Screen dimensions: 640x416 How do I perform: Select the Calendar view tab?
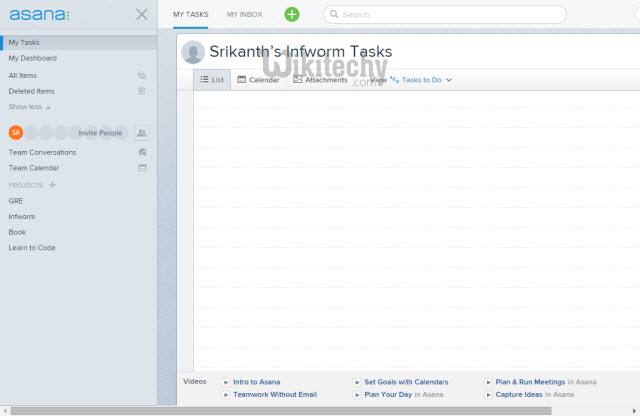[258, 80]
